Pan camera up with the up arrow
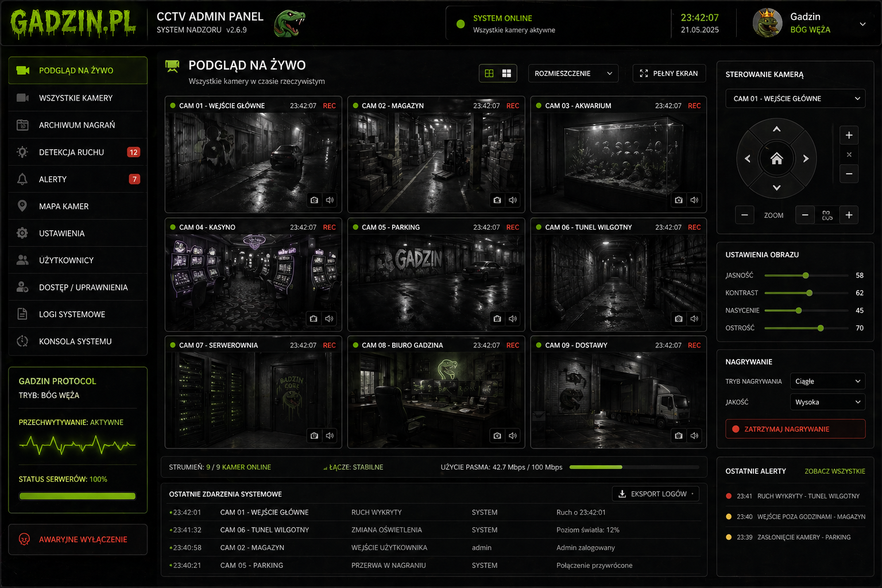 (x=776, y=129)
